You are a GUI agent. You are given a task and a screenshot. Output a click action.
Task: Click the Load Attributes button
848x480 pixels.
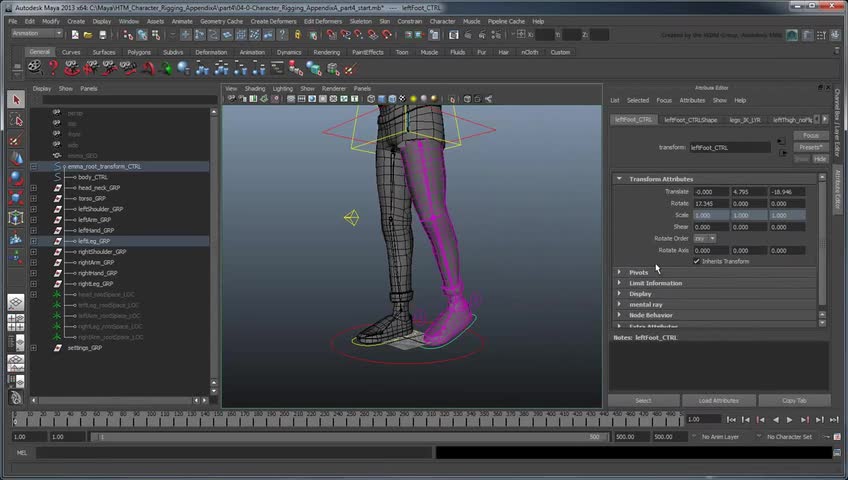[717, 400]
